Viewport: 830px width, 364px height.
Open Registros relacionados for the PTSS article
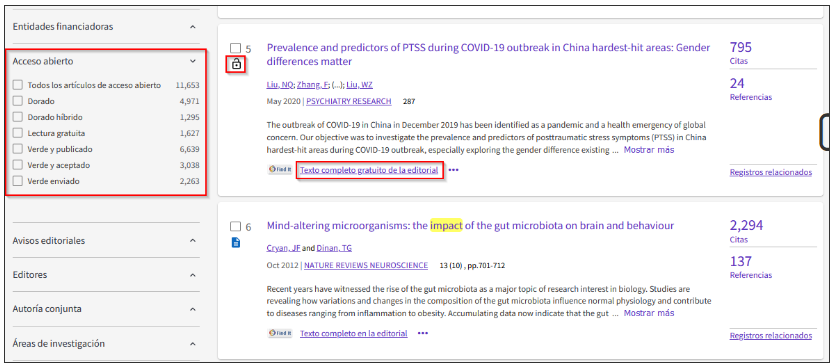[771, 172]
